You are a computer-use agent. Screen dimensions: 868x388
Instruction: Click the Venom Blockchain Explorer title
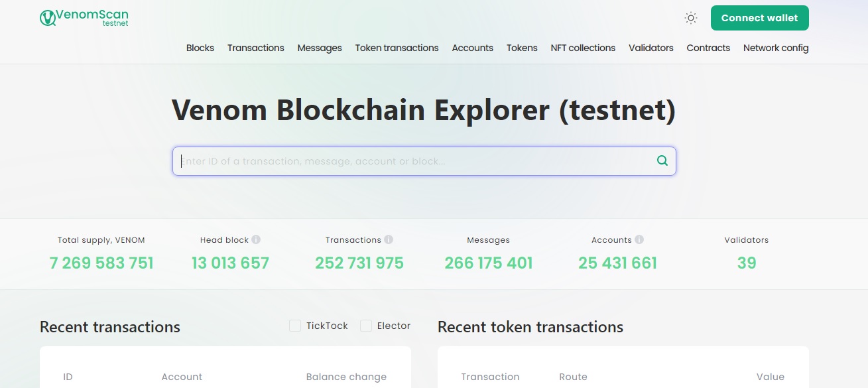coord(424,110)
